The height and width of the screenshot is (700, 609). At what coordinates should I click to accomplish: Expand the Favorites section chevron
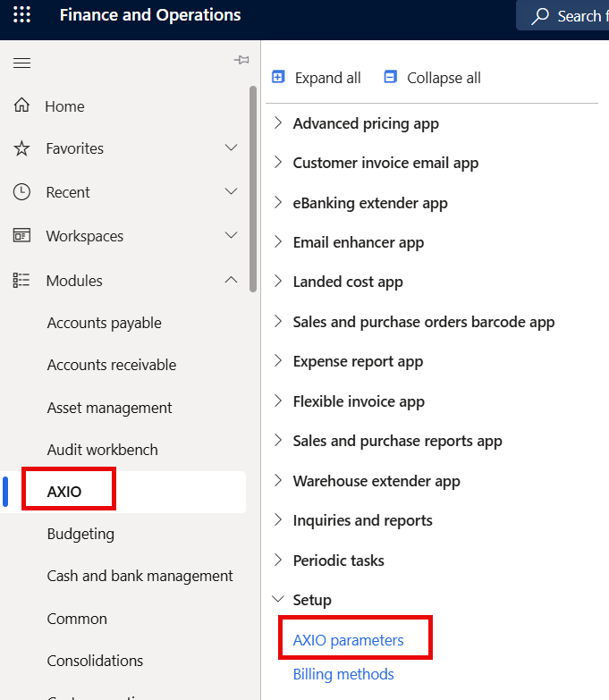click(232, 148)
